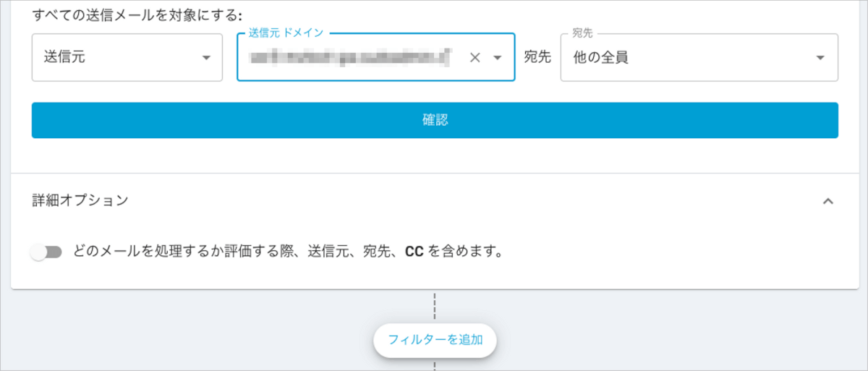This screenshot has width=868, height=371.
Task: Click the フィルターを追加 button
Action: [x=435, y=339]
